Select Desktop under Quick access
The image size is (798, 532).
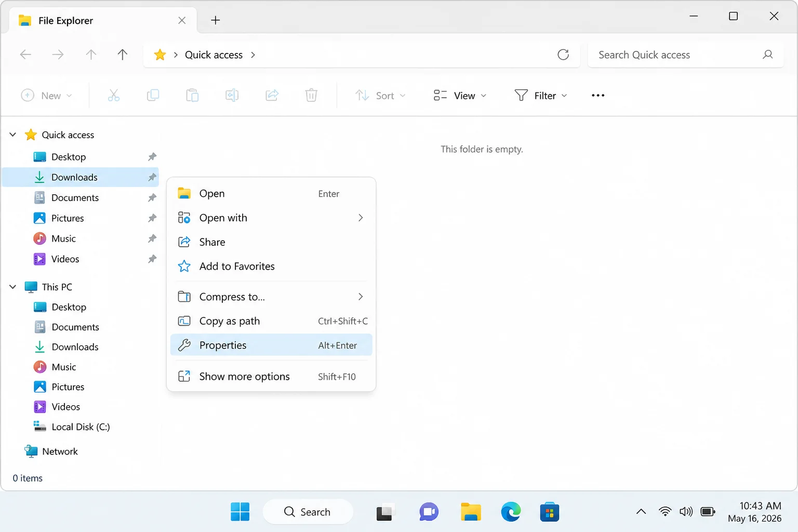click(81, 157)
